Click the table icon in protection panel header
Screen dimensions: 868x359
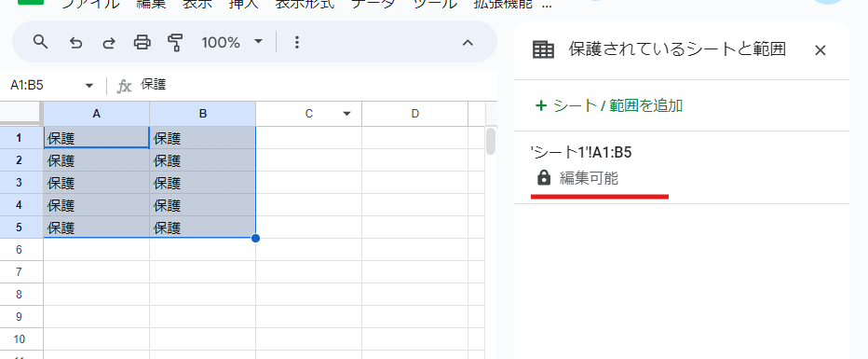(x=543, y=49)
